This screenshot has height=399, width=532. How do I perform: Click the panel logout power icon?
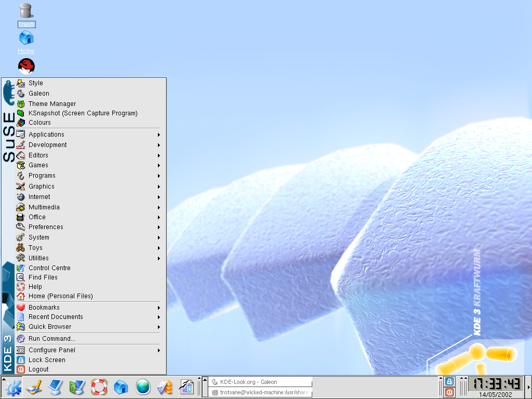point(449,392)
